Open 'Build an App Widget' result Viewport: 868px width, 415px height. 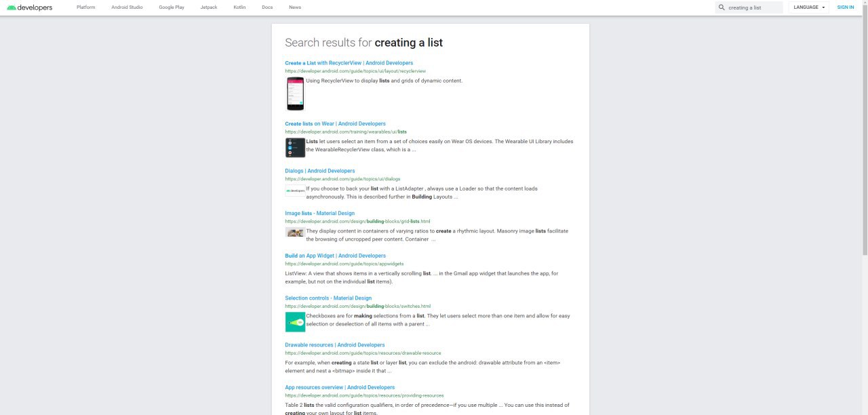[335, 256]
